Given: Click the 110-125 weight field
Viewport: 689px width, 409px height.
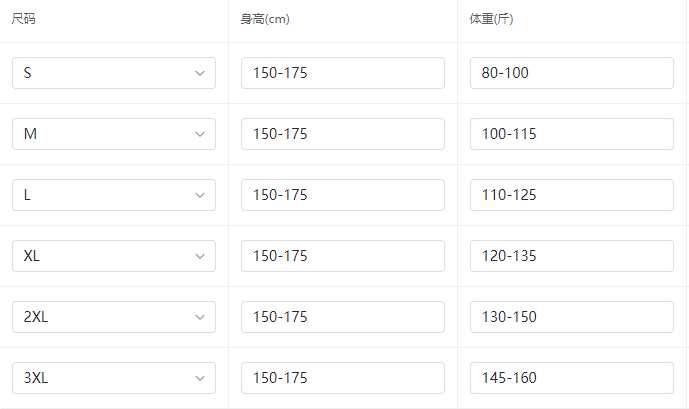Looking at the screenshot, I should coord(572,195).
